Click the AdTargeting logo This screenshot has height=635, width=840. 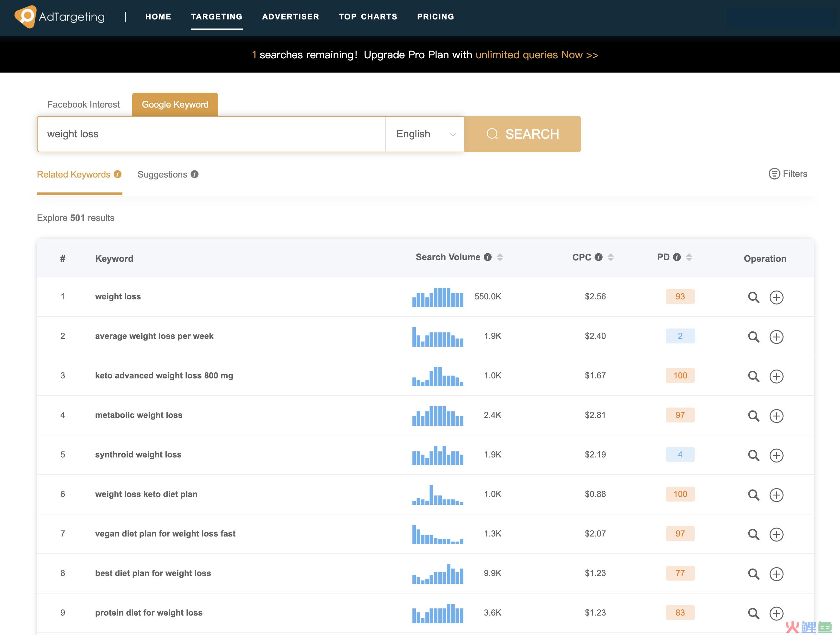(x=60, y=17)
